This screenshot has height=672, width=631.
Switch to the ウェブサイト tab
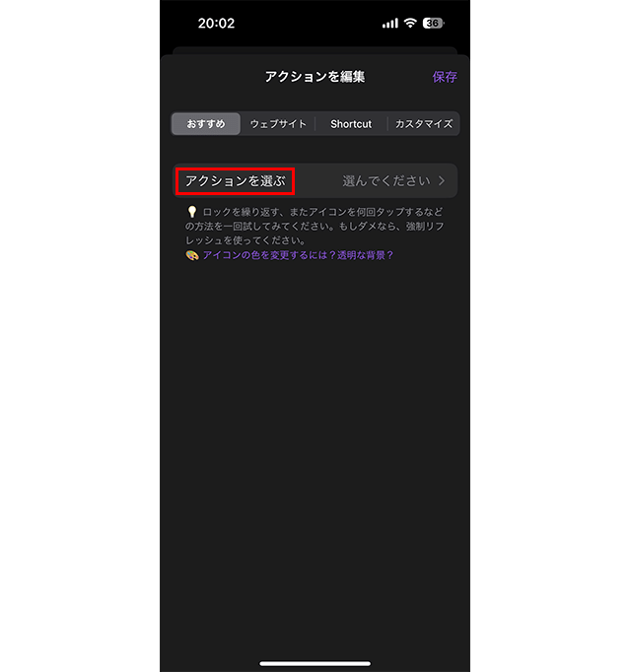point(278,124)
